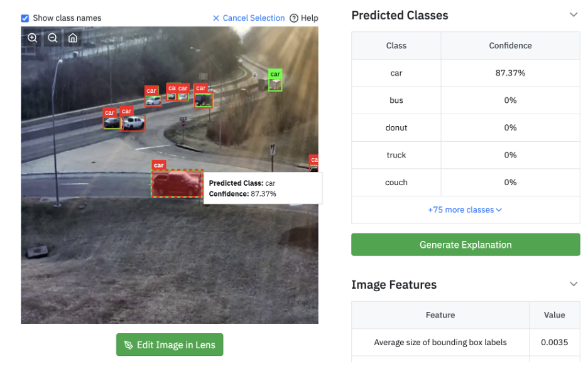Expand +75 more classes list
This screenshot has height=369, width=588.
[465, 210]
